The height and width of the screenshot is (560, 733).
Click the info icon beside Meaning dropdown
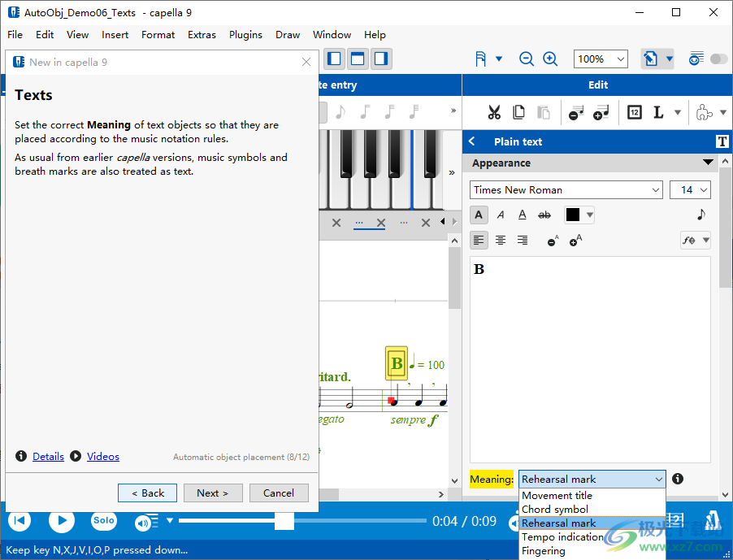point(678,480)
